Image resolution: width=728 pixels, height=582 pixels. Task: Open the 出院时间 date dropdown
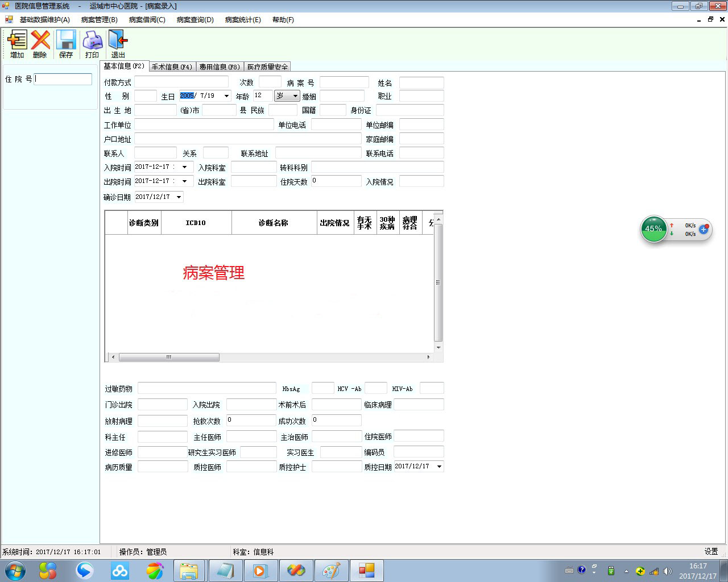click(x=184, y=181)
